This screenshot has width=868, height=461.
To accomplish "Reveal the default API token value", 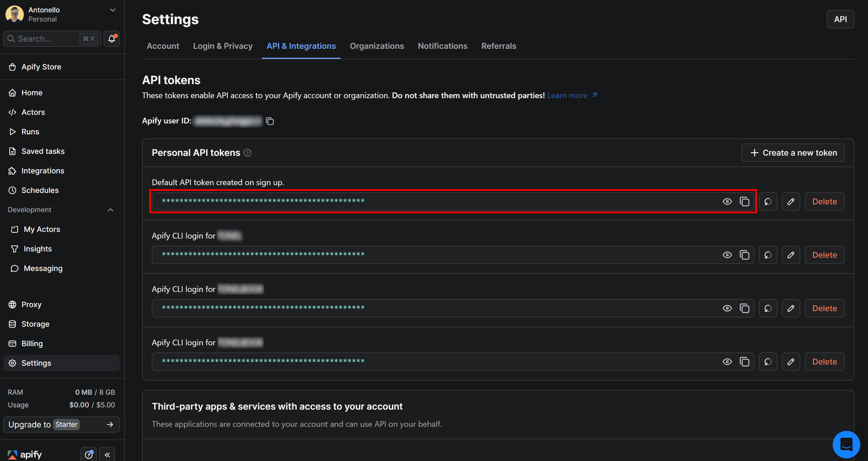I will [x=727, y=201].
